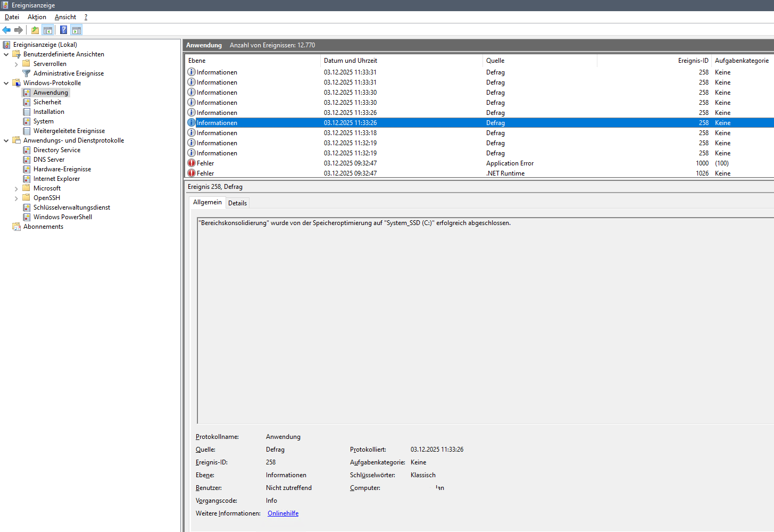The height and width of the screenshot is (532, 774).
Task: Click the forward arrow toolbar icon
Action: [x=19, y=30]
